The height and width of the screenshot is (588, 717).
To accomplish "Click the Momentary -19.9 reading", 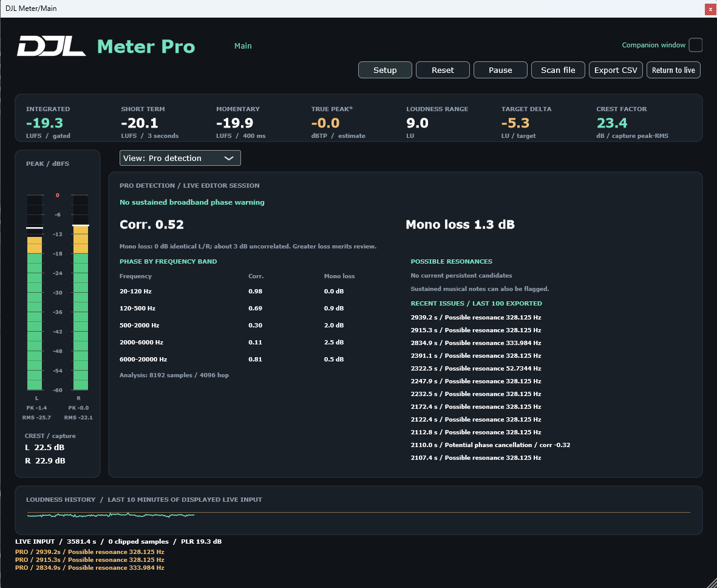I will (x=234, y=123).
